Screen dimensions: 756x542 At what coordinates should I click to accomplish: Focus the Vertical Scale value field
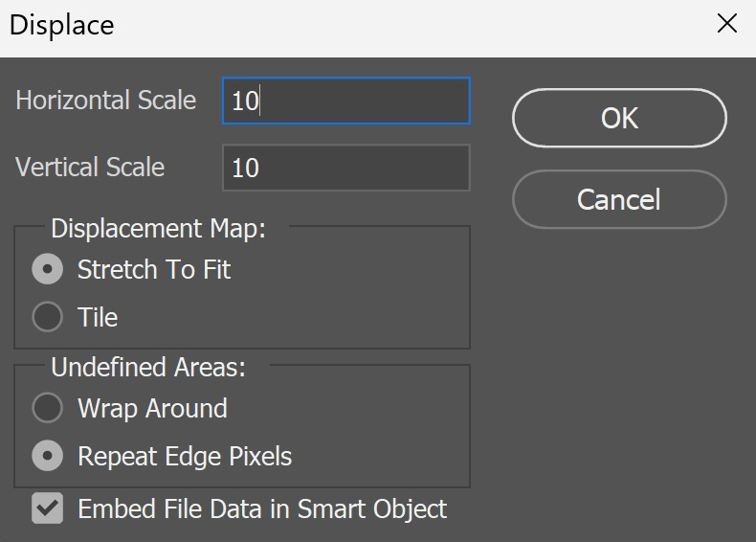tap(346, 168)
